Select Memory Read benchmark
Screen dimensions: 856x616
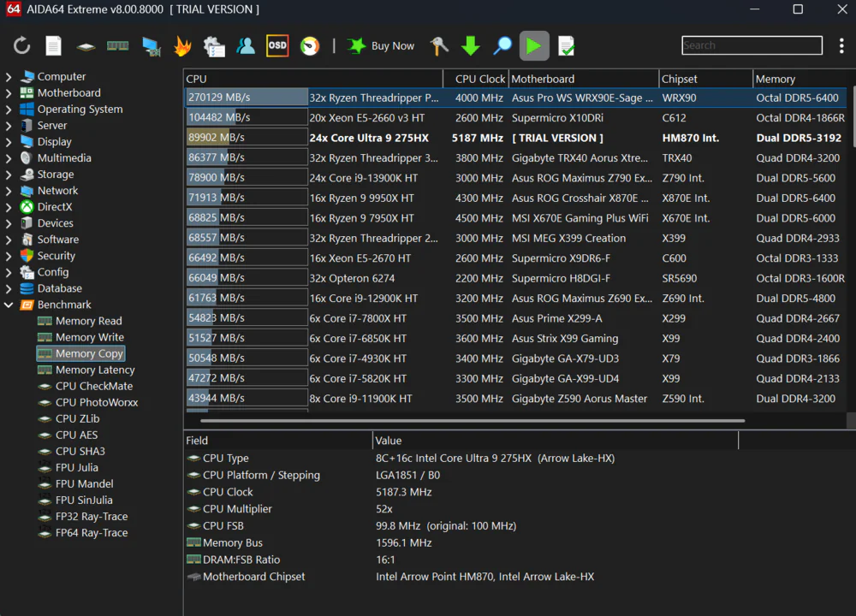pos(88,321)
